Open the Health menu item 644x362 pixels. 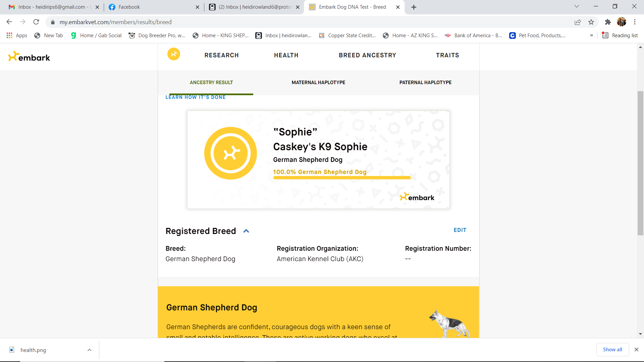[x=286, y=55]
